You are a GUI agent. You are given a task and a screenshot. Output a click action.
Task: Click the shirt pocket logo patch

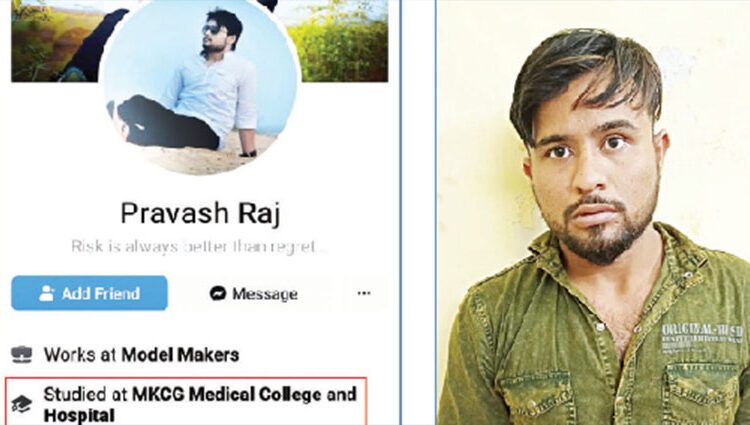coord(702,338)
